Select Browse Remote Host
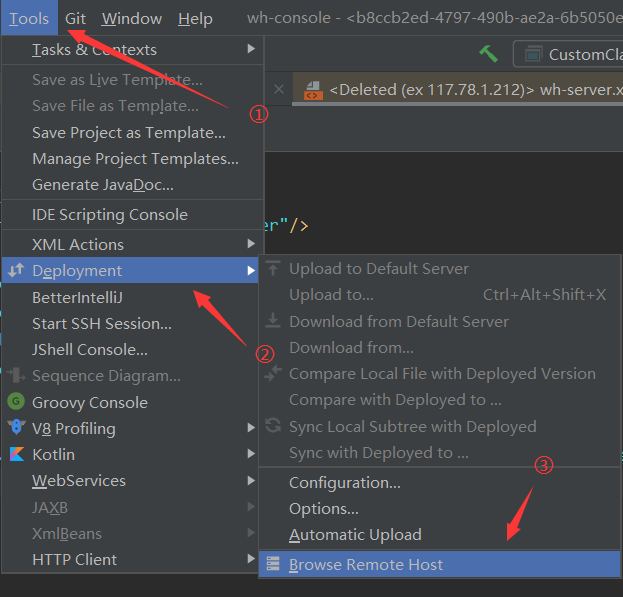The image size is (623, 597). (439, 564)
